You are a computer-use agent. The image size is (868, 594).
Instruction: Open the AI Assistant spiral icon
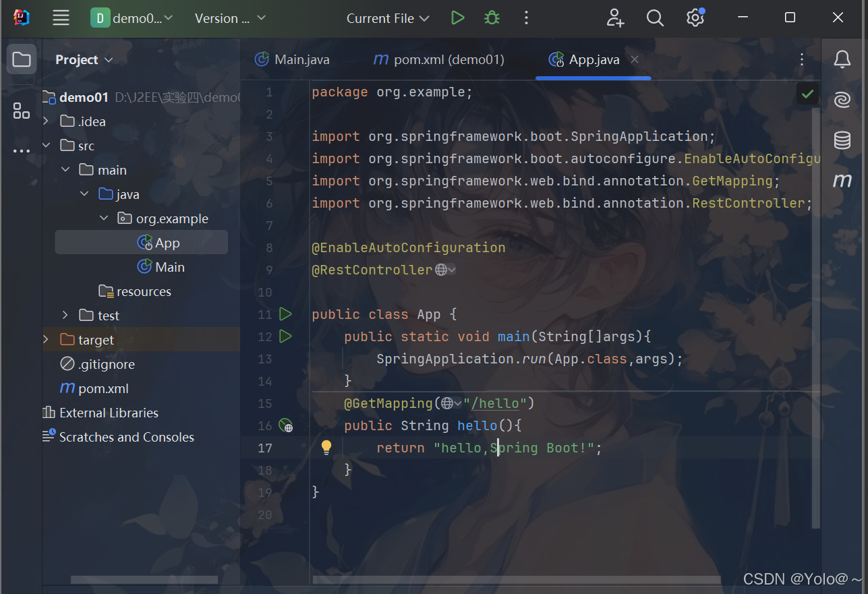coord(842,100)
